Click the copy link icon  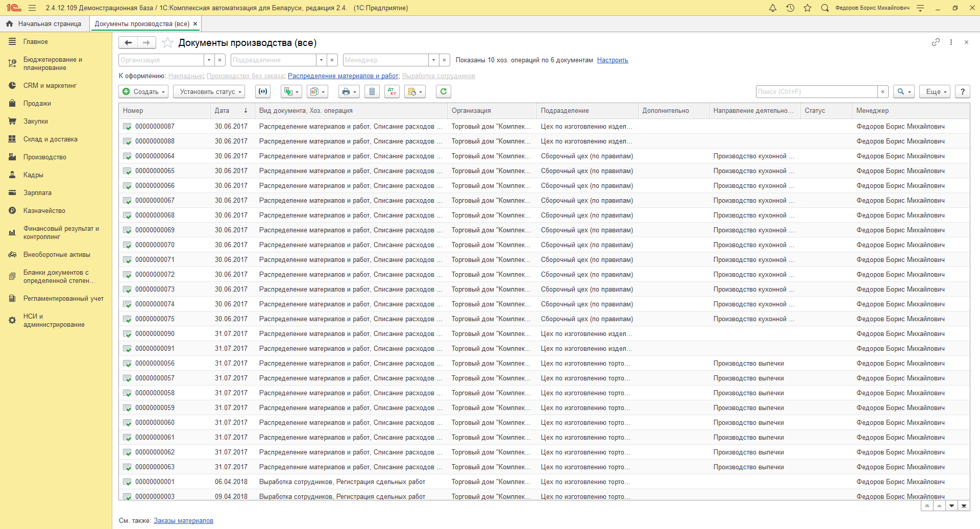tap(935, 42)
